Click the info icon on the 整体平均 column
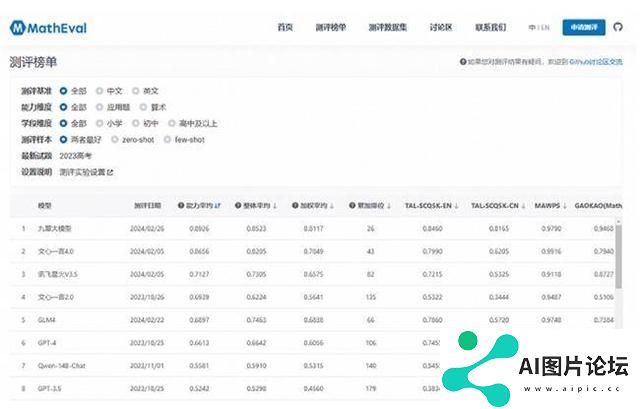This screenshot has width=640, height=409. [x=238, y=205]
